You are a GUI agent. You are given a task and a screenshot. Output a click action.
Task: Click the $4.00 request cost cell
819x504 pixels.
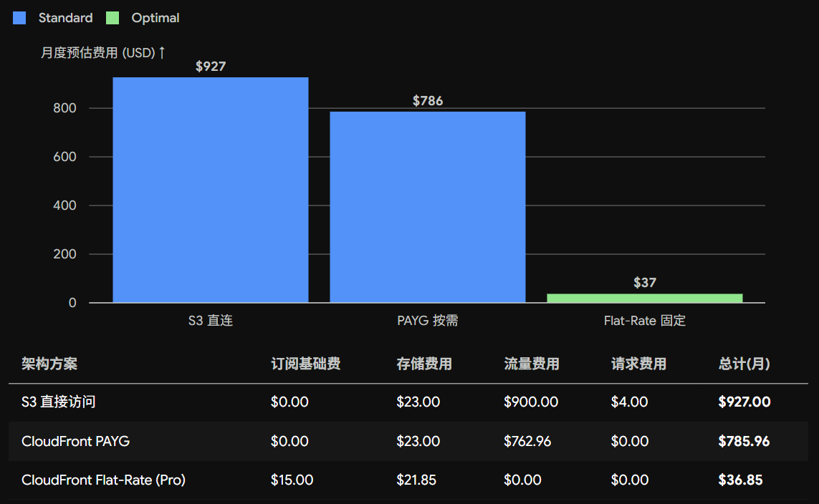(629, 402)
